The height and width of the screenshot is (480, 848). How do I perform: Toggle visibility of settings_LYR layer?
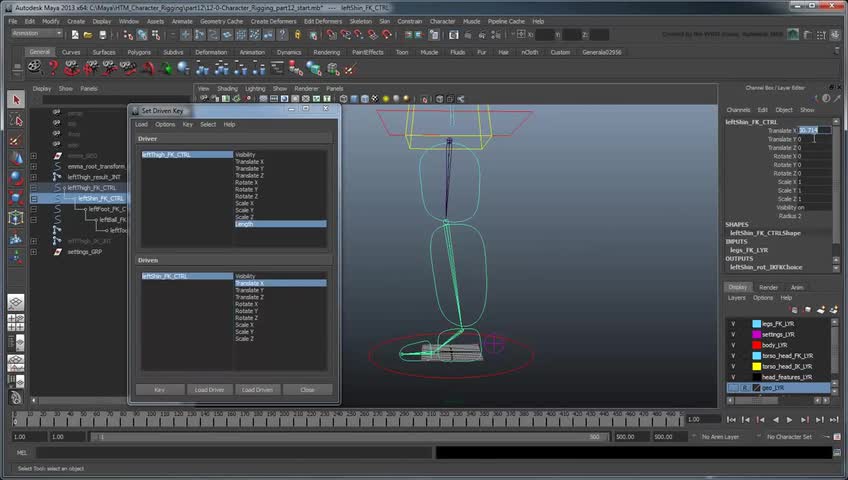[733, 334]
